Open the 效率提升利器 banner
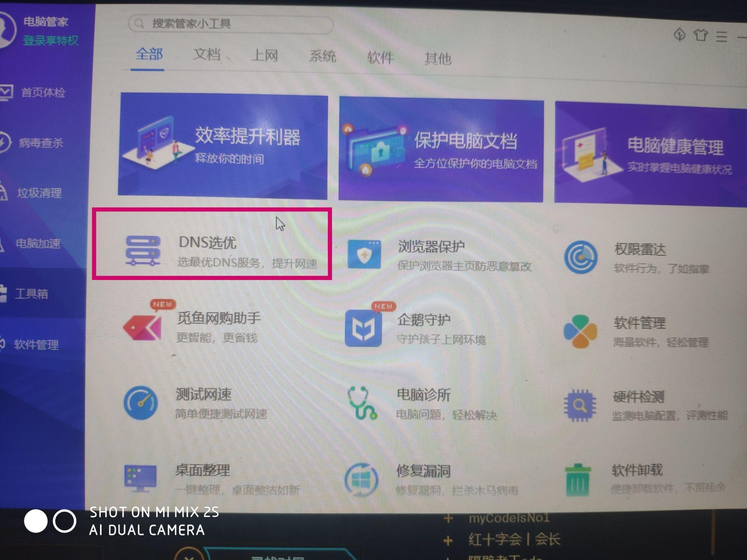 pyautogui.click(x=223, y=146)
